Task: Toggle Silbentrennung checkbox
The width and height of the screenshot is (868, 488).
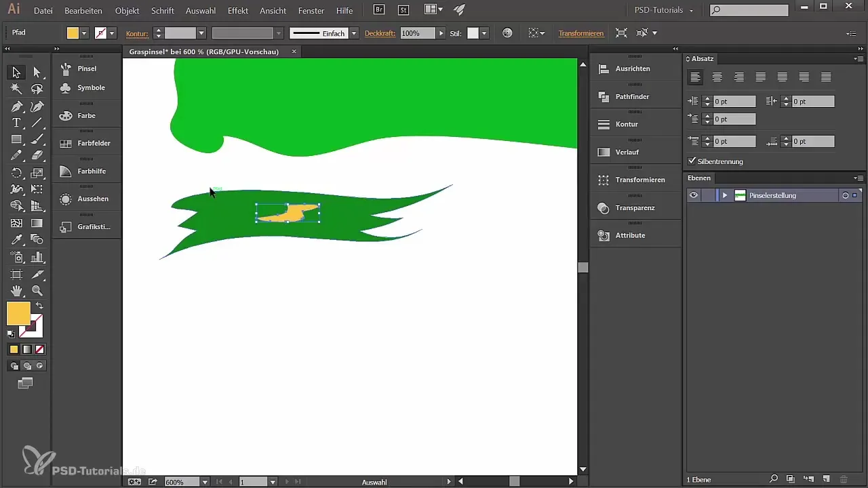Action: tap(692, 161)
